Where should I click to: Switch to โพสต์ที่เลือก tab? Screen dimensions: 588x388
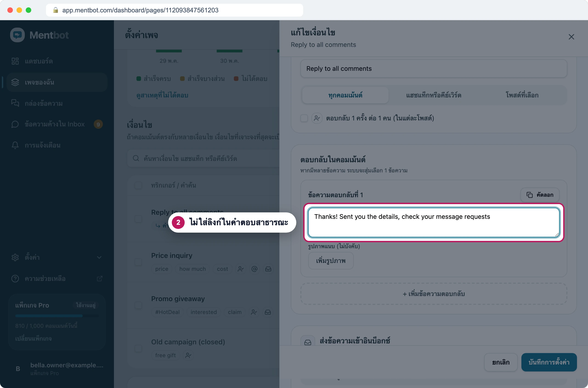[522, 95]
